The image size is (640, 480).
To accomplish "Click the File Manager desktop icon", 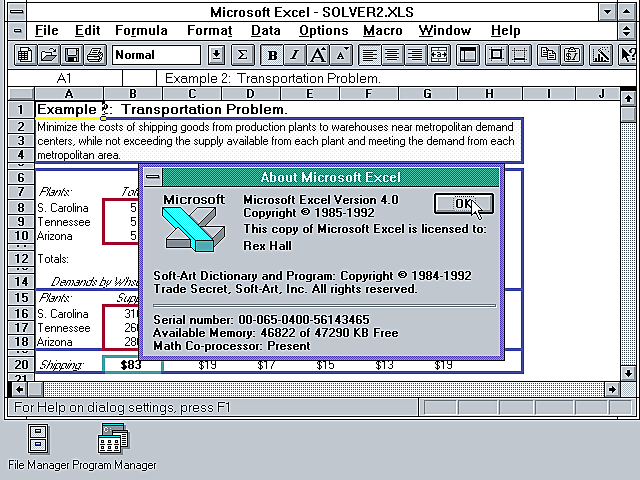I will point(38,439).
